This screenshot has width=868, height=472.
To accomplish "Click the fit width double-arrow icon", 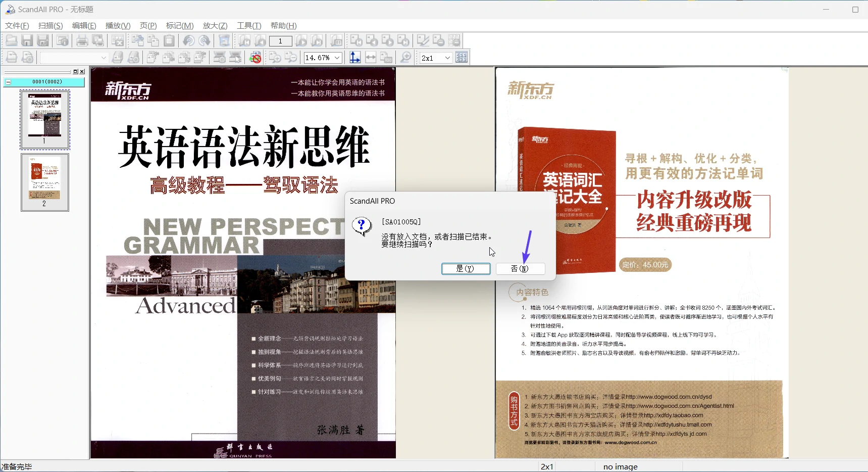I will (x=371, y=58).
